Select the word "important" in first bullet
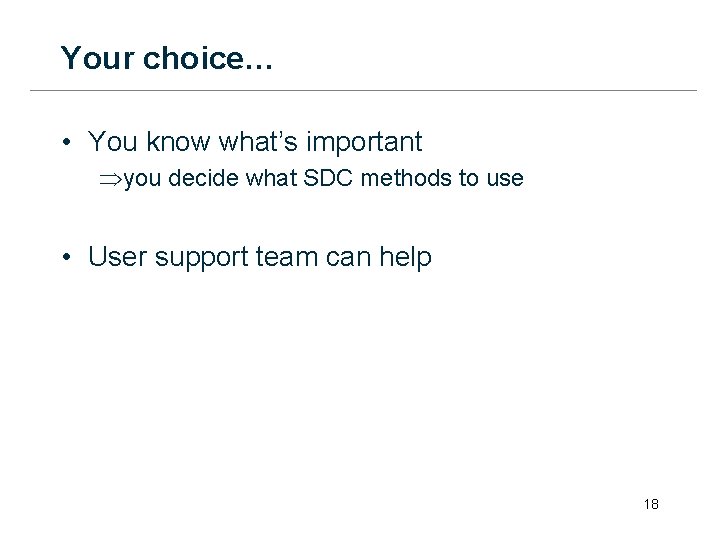The width and height of the screenshot is (720, 540). pyautogui.click(x=367, y=143)
